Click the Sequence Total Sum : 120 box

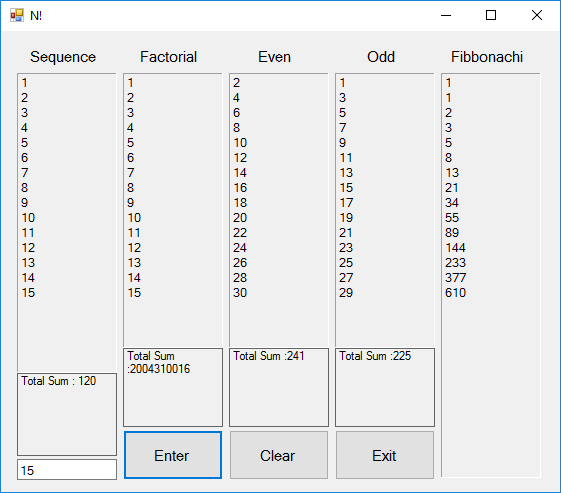click(x=67, y=414)
